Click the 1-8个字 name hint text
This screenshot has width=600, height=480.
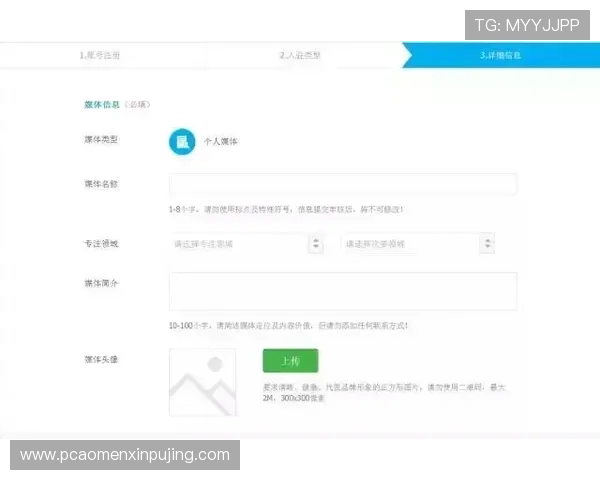point(286,210)
